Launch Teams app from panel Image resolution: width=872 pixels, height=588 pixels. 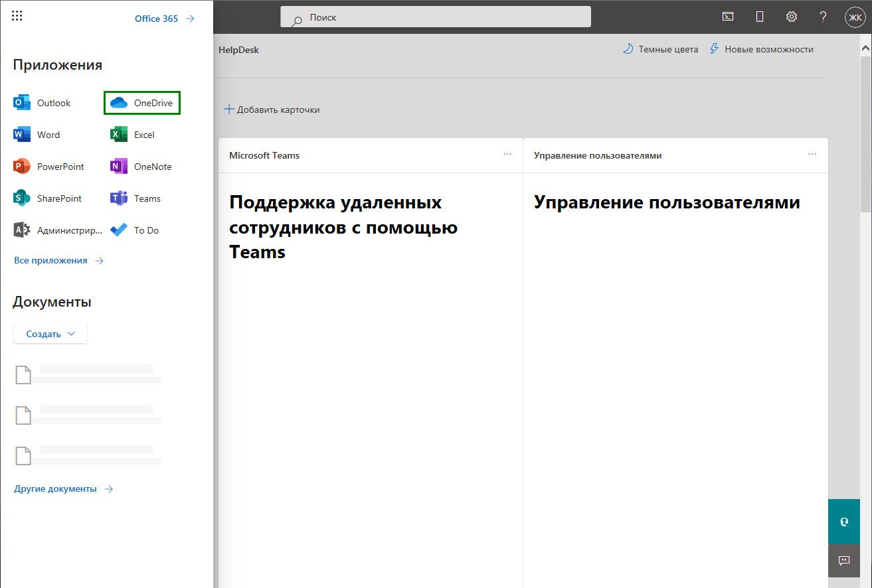point(135,198)
